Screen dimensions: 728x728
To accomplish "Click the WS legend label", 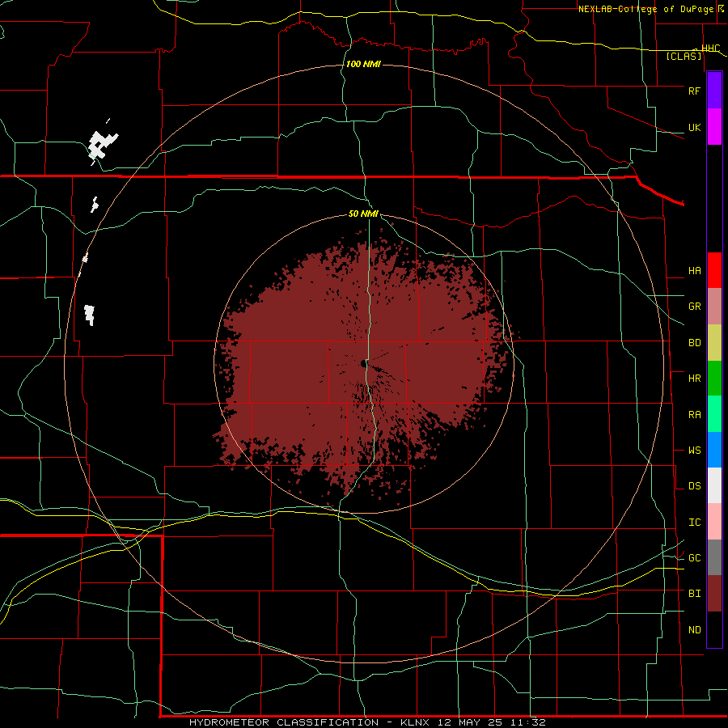I will 694,451.
